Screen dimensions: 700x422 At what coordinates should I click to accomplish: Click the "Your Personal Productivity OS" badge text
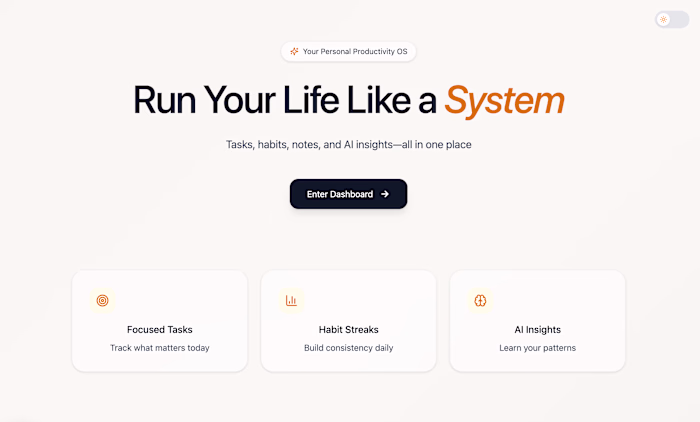pyautogui.click(x=355, y=51)
